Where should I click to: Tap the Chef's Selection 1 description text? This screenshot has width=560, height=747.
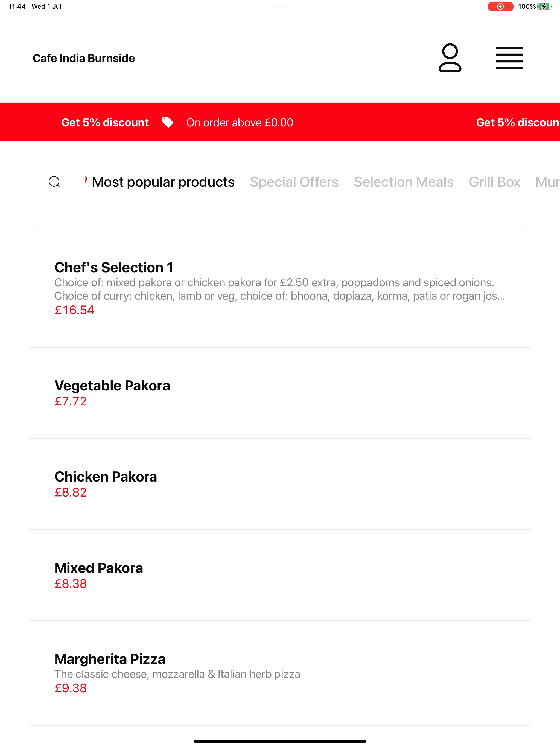[x=280, y=289]
